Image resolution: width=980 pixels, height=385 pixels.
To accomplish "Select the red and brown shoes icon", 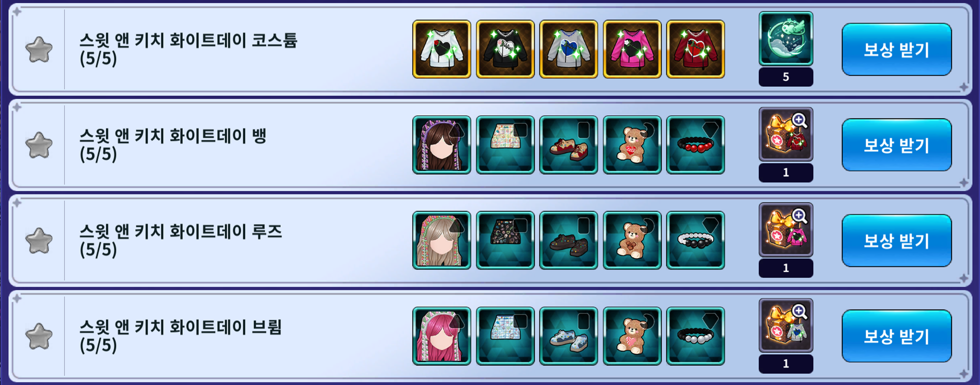I will (x=568, y=145).
